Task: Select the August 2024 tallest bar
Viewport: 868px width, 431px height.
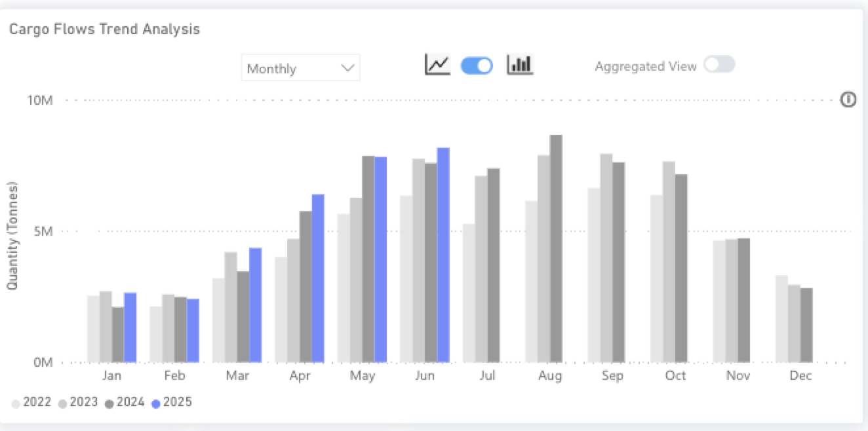Action: (x=556, y=248)
